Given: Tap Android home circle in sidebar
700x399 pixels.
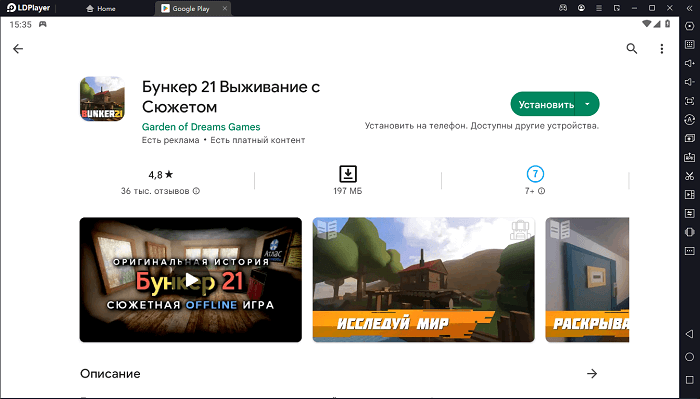Looking at the screenshot, I should [x=689, y=357].
